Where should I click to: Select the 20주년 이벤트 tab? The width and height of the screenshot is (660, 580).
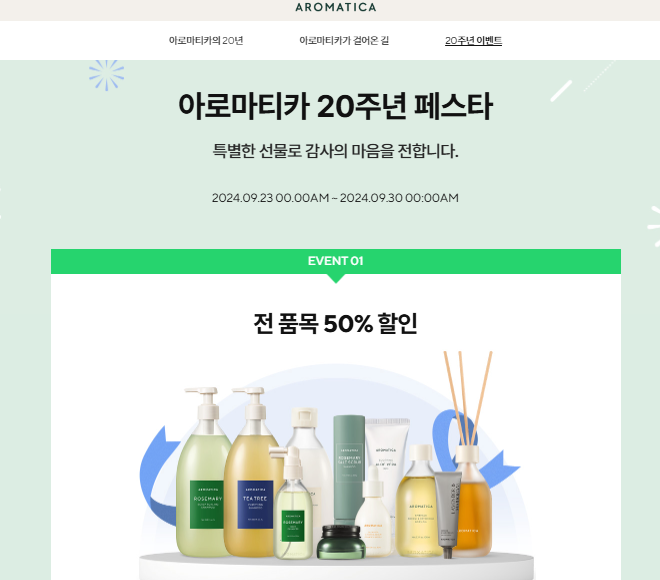pyautogui.click(x=474, y=40)
